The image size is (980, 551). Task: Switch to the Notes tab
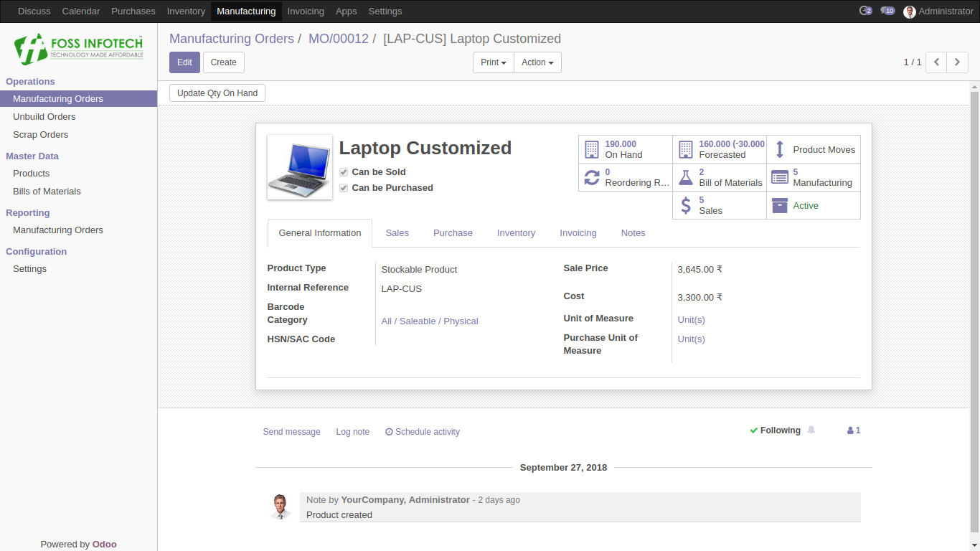[x=633, y=233]
